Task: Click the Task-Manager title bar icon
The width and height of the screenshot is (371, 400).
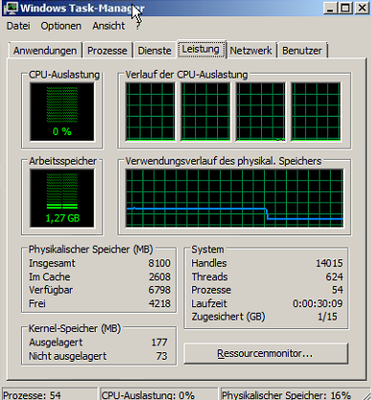Action: click(x=10, y=8)
